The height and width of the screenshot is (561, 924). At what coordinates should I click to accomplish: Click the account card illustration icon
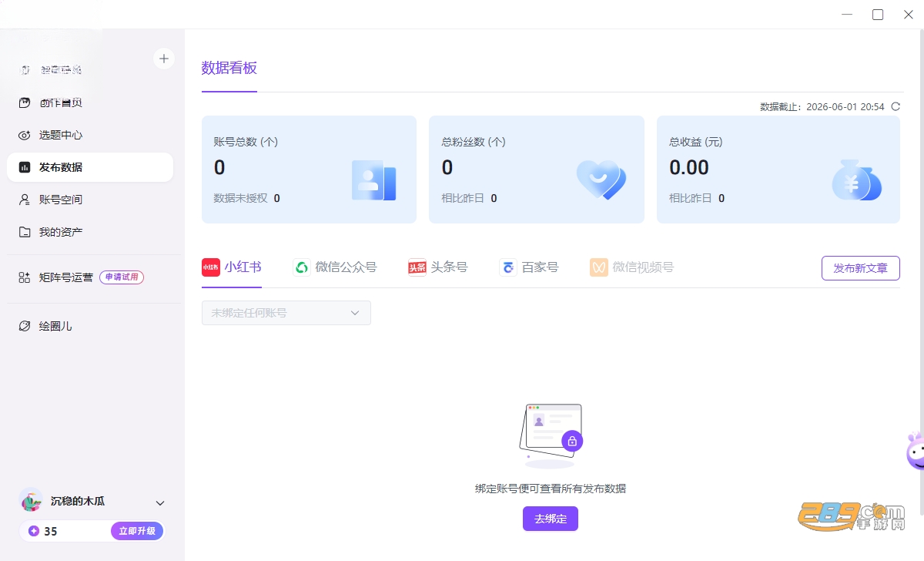point(373,180)
